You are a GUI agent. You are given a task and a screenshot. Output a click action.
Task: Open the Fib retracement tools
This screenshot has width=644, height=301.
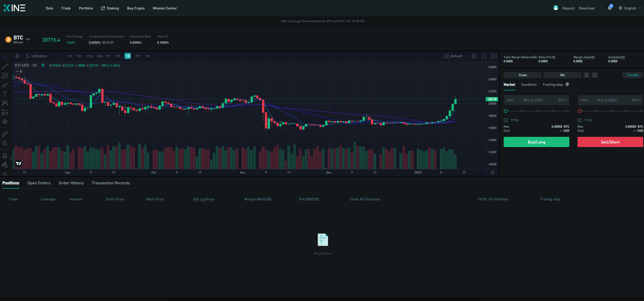click(5, 76)
